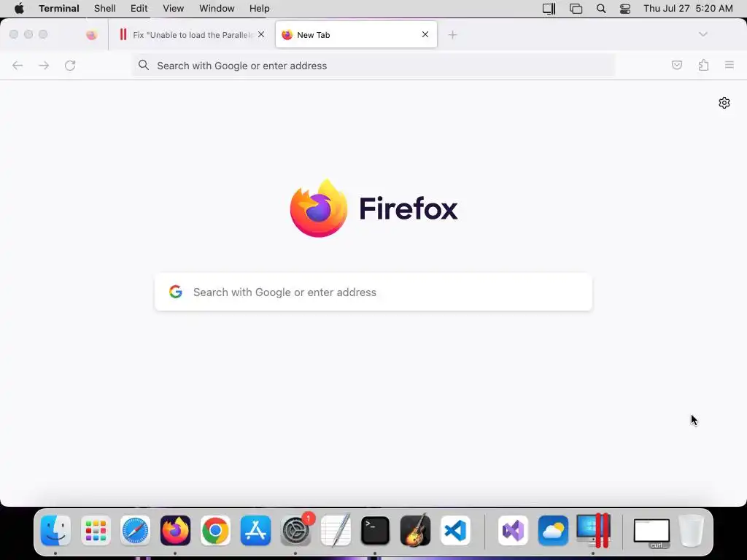Launch GarageBand from the Dock

415,530
